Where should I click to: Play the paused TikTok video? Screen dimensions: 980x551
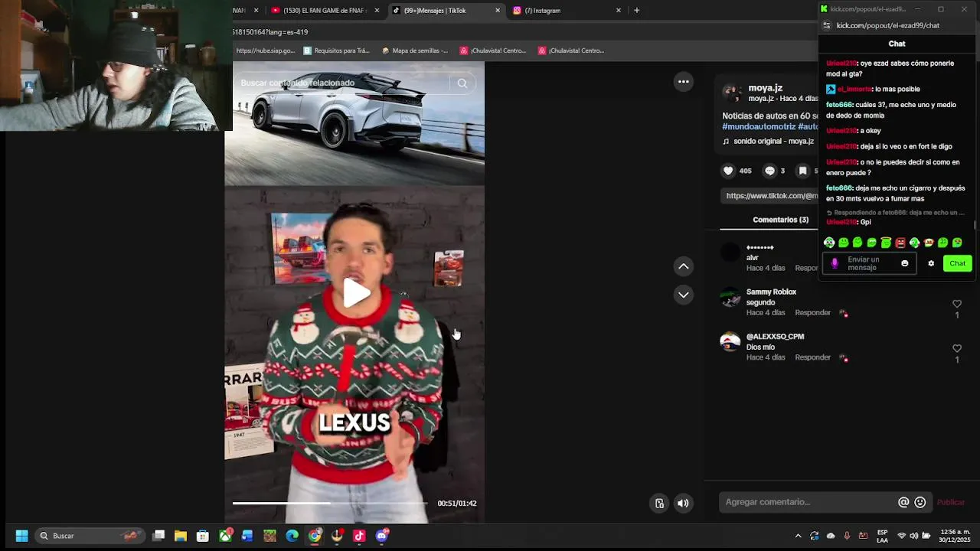356,292
